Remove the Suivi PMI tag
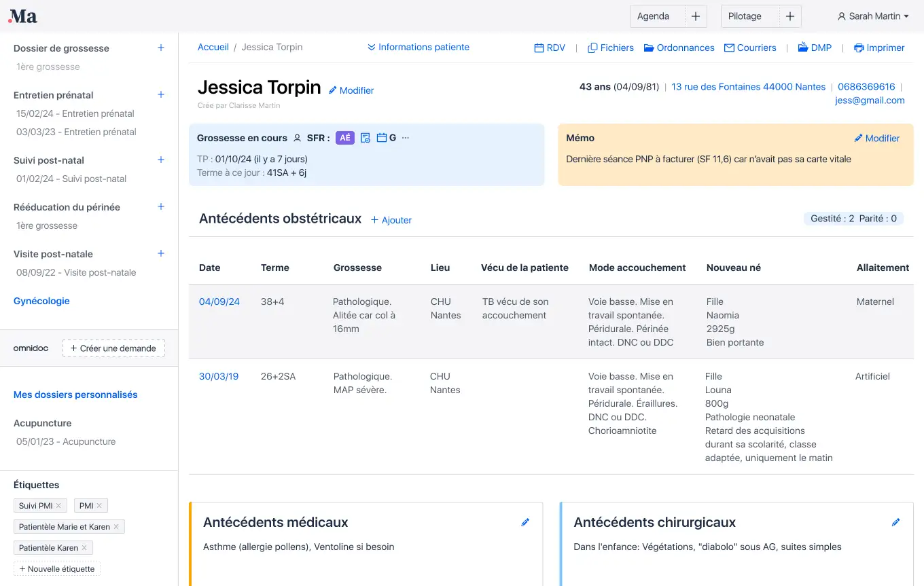This screenshot has width=924, height=586. 57,505
